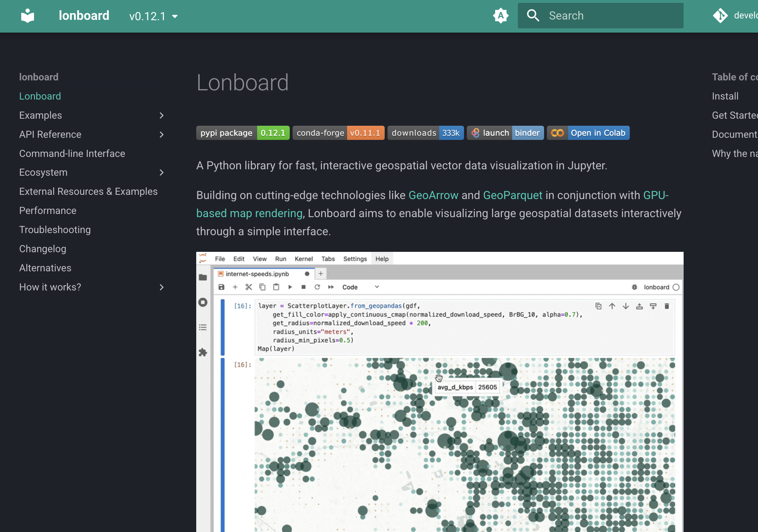Click the search magnifier icon
This screenshot has width=758, height=532.
click(x=533, y=16)
